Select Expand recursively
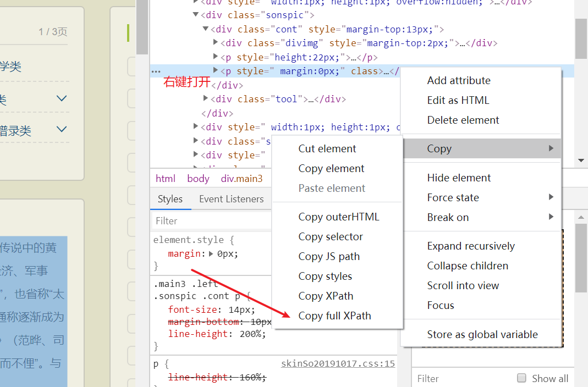Image resolution: width=588 pixels, height=387 pixels. (471, 246)
